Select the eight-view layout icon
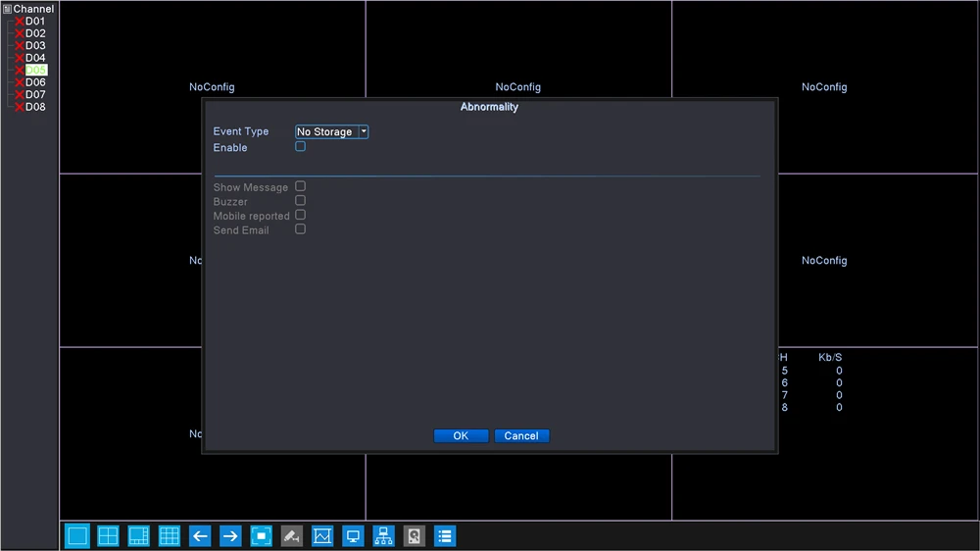The image size is (980, 551). pyautogui.click(x=139, y=536)
